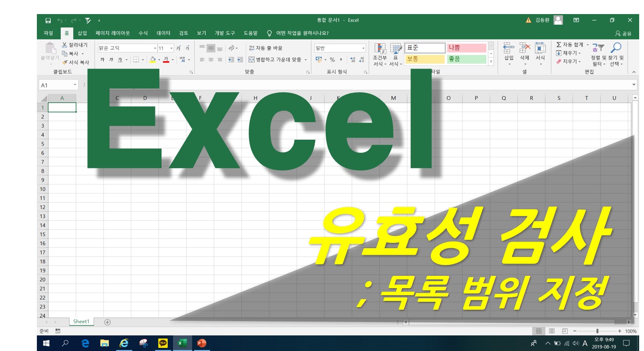
Task: Toggle center horizontal alignment
Action: click(x=211, y=60)
